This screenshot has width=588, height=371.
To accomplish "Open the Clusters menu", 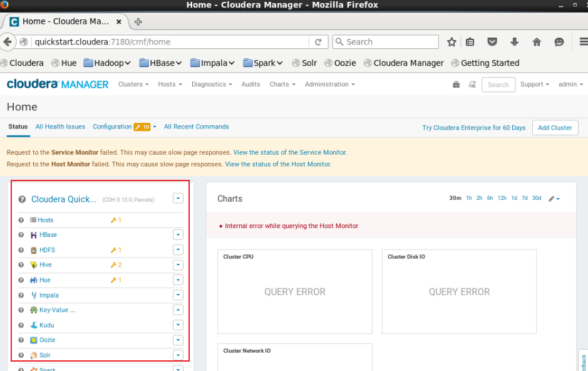I will (133, 85).
